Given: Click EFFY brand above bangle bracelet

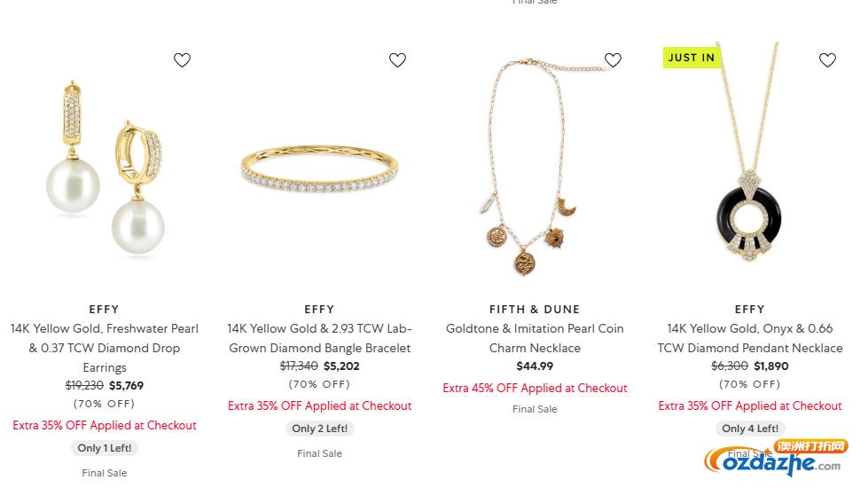Looking at the screenshot, I should click(319, 310).
